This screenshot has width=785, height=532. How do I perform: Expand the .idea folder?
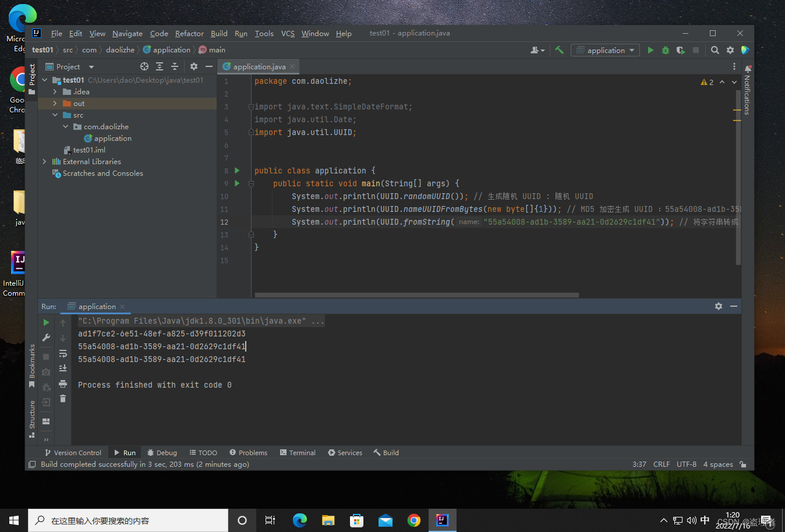pyautogui.click(x=55, y=92)
